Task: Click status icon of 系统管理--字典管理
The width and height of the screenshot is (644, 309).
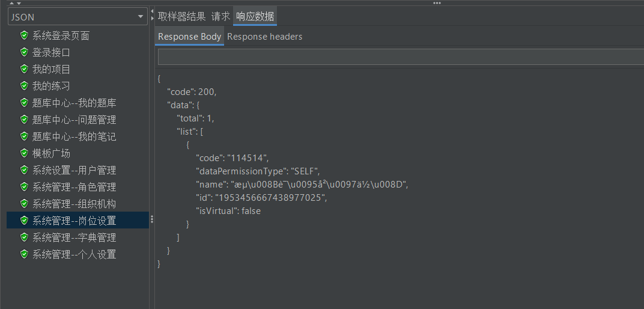Action: (24, 237)
